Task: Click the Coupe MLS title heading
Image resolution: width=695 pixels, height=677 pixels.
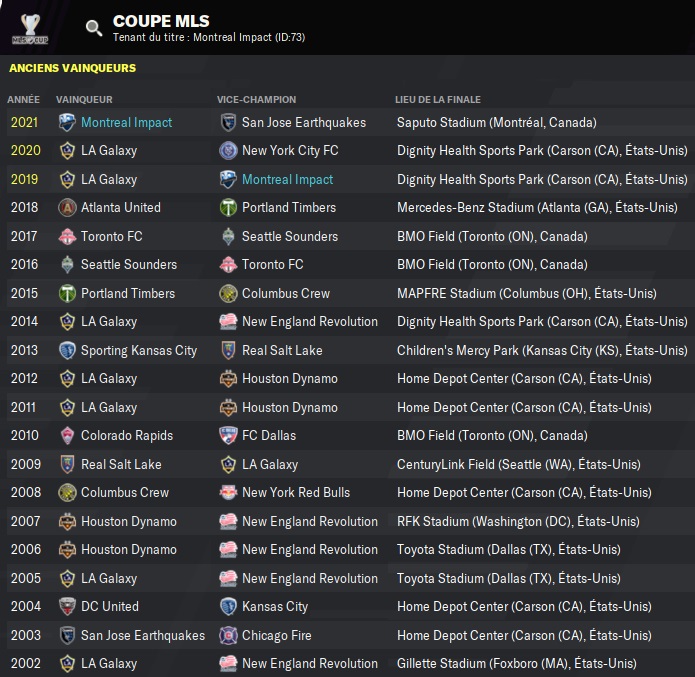Action: (161, 21)
